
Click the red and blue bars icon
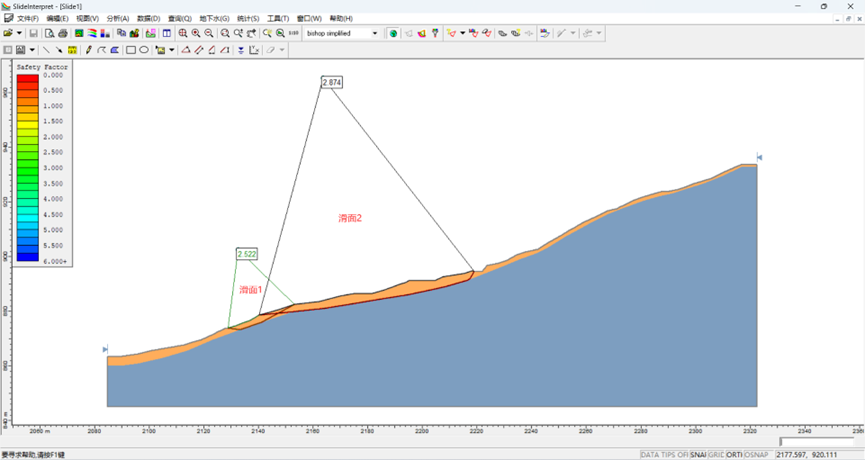[x=105, y=33]
